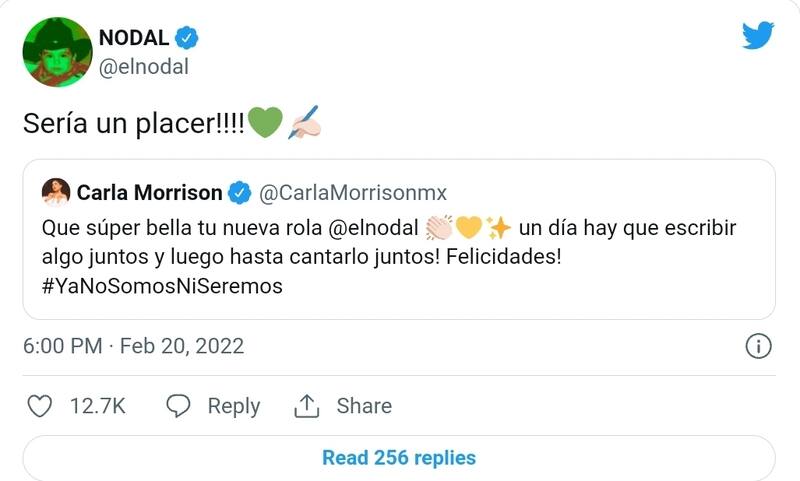The width and height of the screenshot is (800, 481).
Task: Open the @CarlaMorrisonmx handle
Action: pyautogui.click(x=353, y=191)
